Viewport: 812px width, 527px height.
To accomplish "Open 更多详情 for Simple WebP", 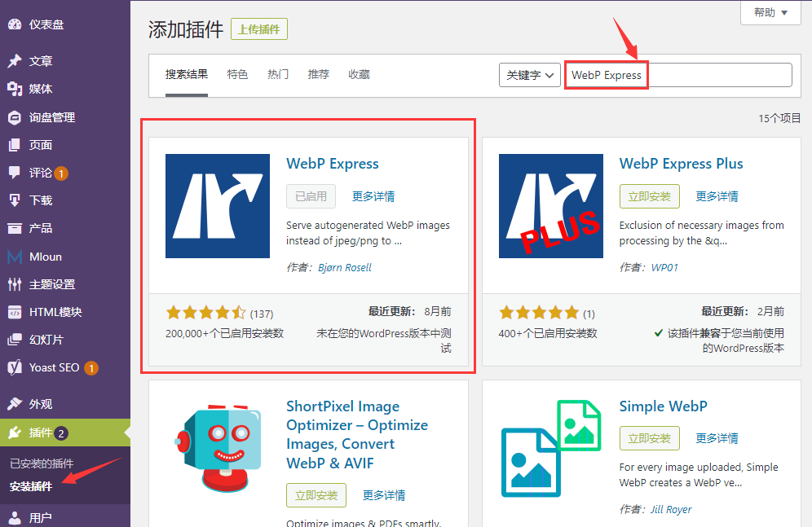I will click(717, 438).
